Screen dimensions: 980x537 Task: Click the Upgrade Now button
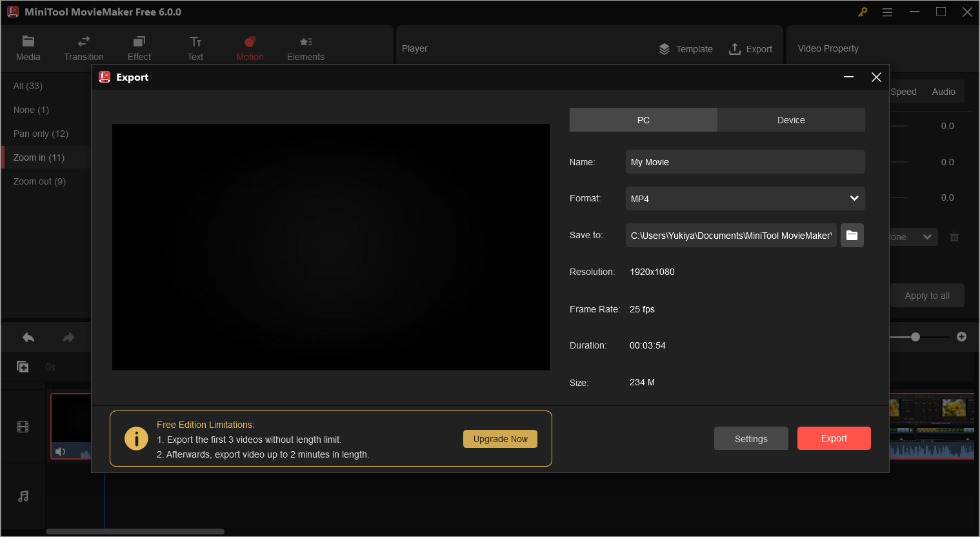pos(501,439)
